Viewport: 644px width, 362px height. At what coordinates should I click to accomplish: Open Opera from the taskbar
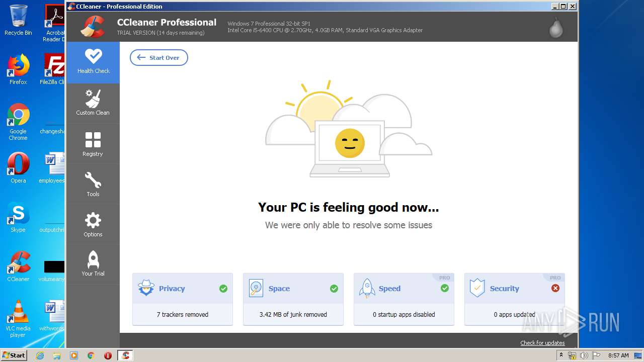coord(108,355)
